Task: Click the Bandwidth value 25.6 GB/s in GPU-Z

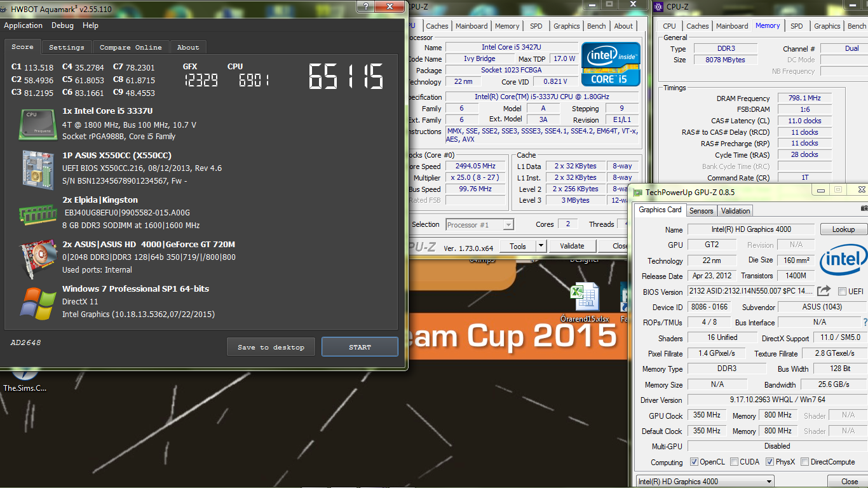Action: pos(834,384)
